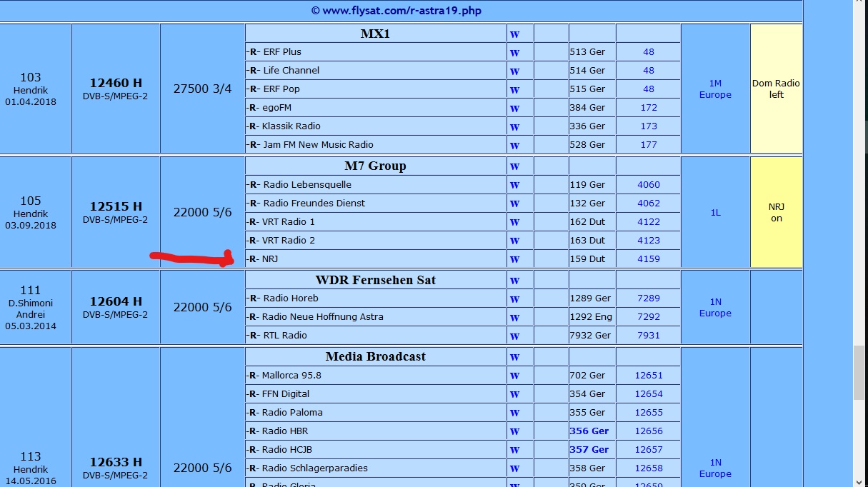
Task: Open the 1N Europe link for 12633 H
Action: click(x=715, y=468)
